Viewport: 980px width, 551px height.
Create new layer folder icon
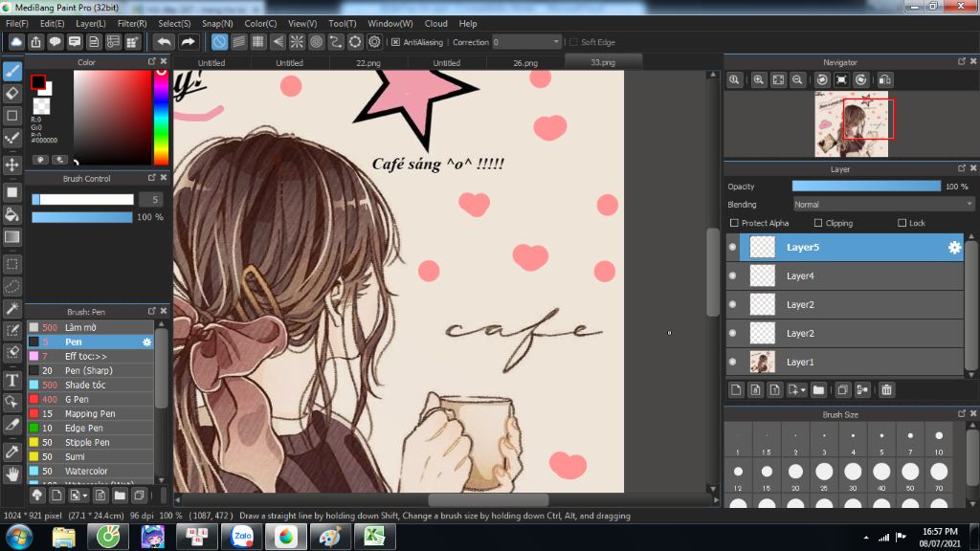(x=818, y=390)
